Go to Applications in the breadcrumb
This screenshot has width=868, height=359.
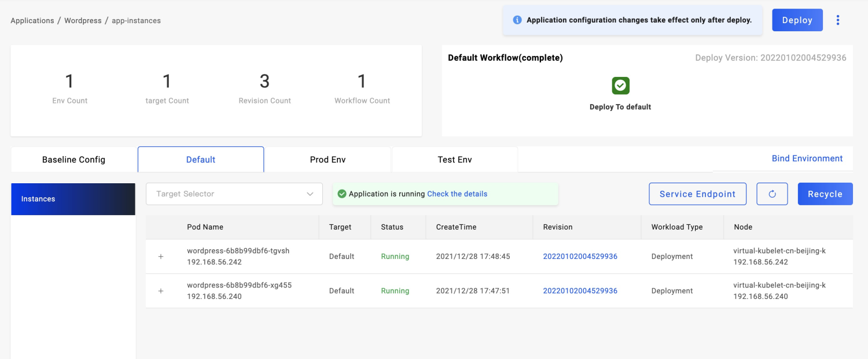32,21
